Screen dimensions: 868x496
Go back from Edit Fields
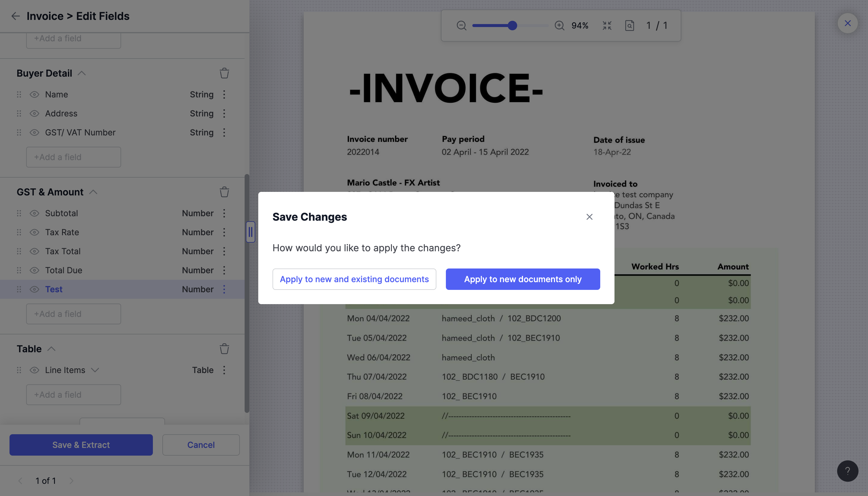pos(16,16)
